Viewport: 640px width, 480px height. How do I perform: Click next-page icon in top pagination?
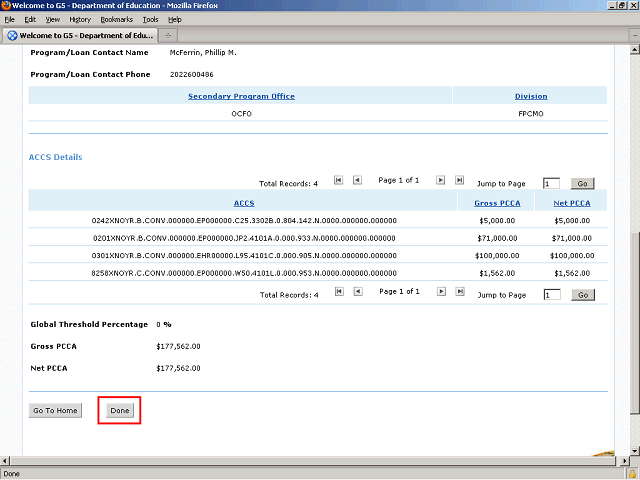[x=439, y=181]
